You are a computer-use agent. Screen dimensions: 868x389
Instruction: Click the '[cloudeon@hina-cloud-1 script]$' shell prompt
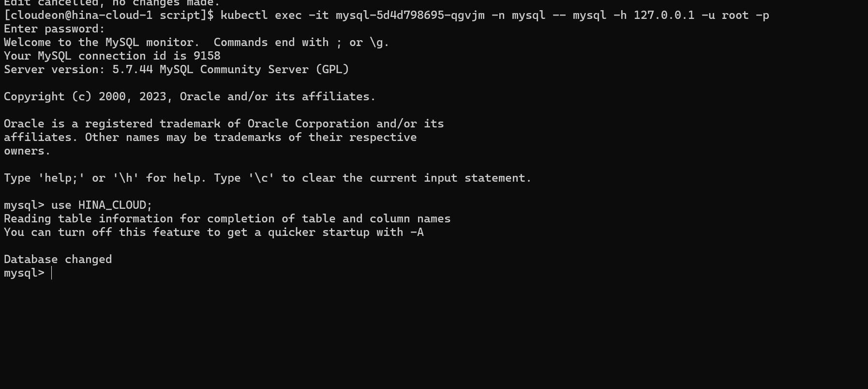[x=108, y=16]
